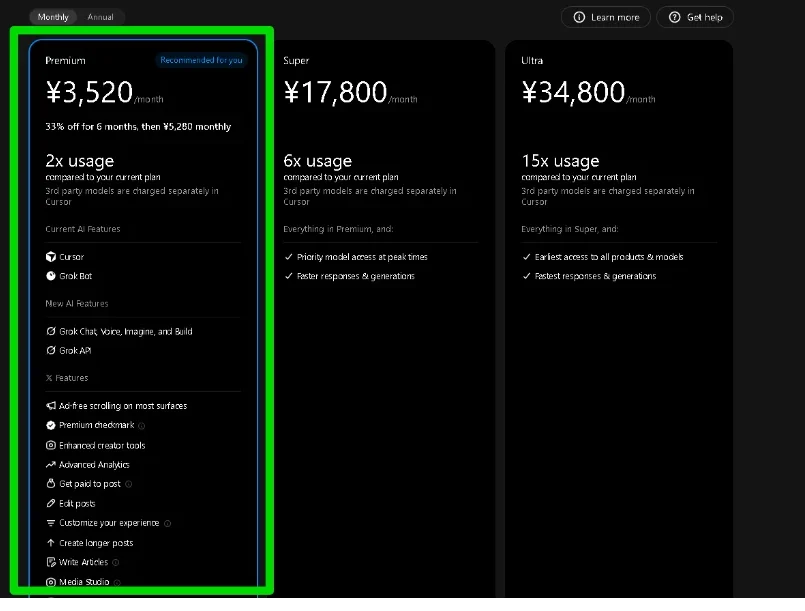Click the Customize your experience filter icon
Viewport: 805px width, 611px height.
[51, 523]
